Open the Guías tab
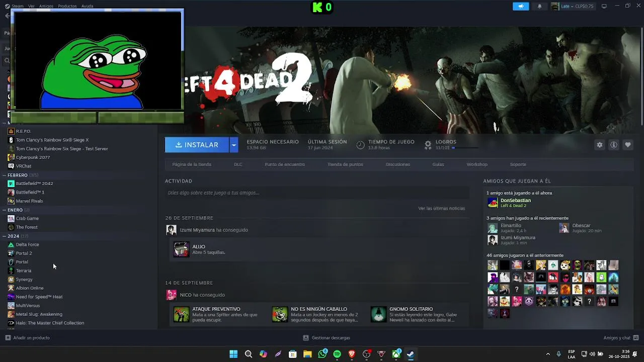644x362 pixels. 438,164
